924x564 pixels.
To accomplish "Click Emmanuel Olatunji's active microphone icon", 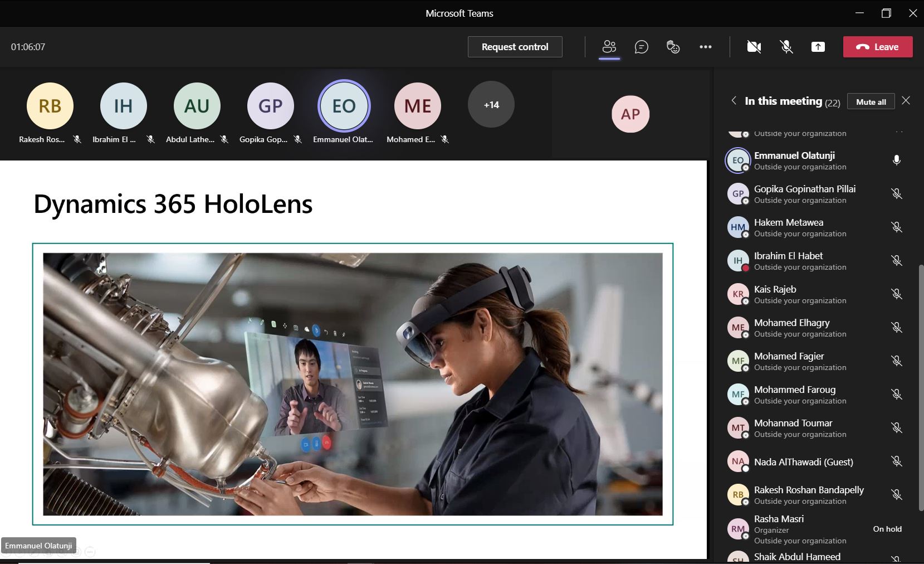I will 897,161.
